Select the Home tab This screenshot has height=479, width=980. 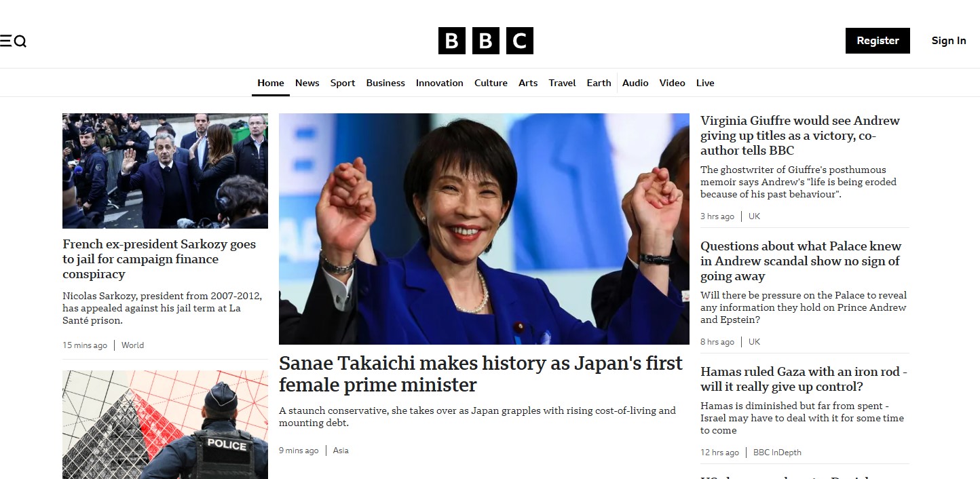pyautogui.click(x=270, y=83)
